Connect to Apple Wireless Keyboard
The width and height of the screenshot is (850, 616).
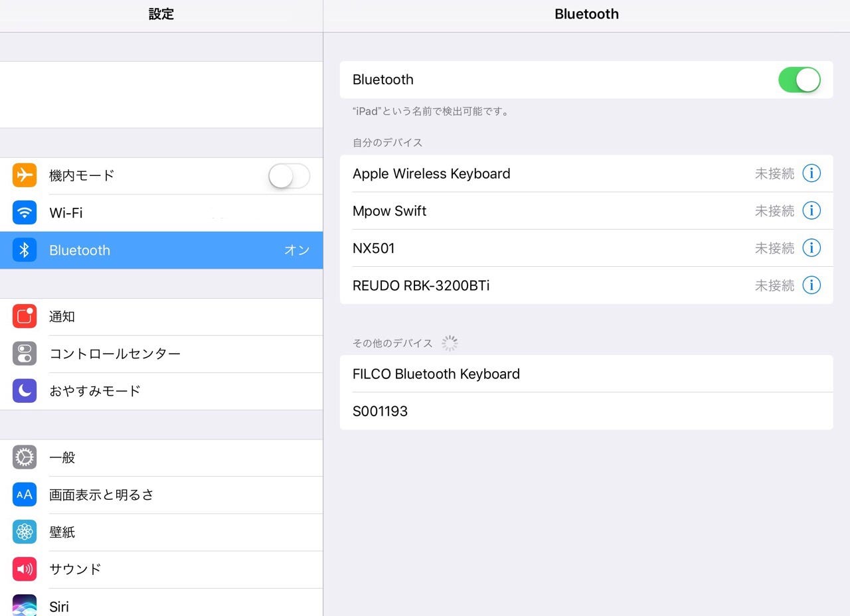click(586, 173)
